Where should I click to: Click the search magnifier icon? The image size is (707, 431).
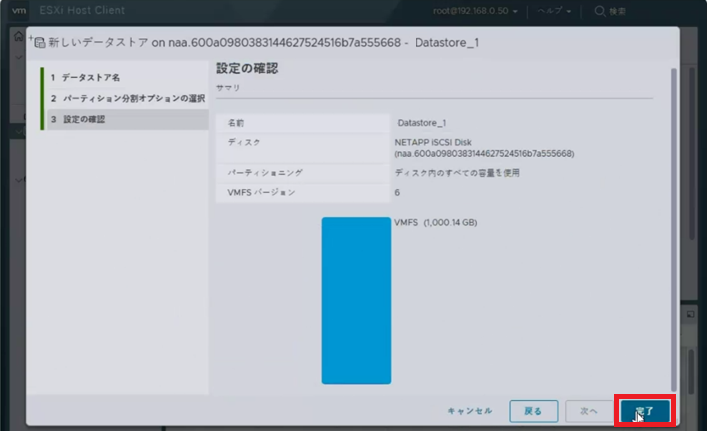click(x=599, y=11)
